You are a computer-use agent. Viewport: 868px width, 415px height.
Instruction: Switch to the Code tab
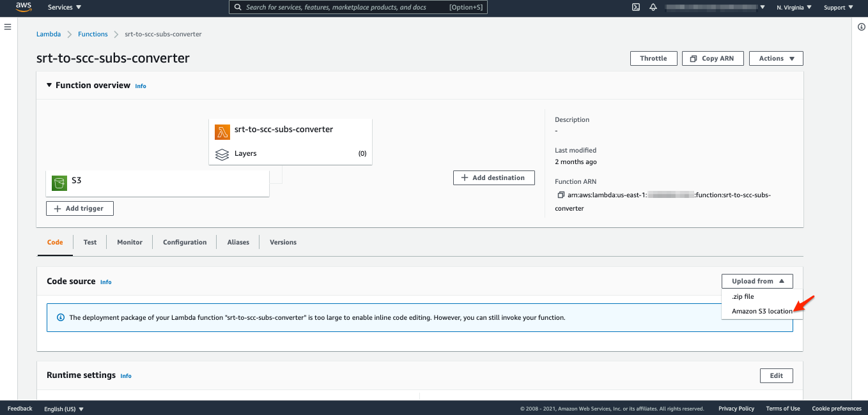55,242
